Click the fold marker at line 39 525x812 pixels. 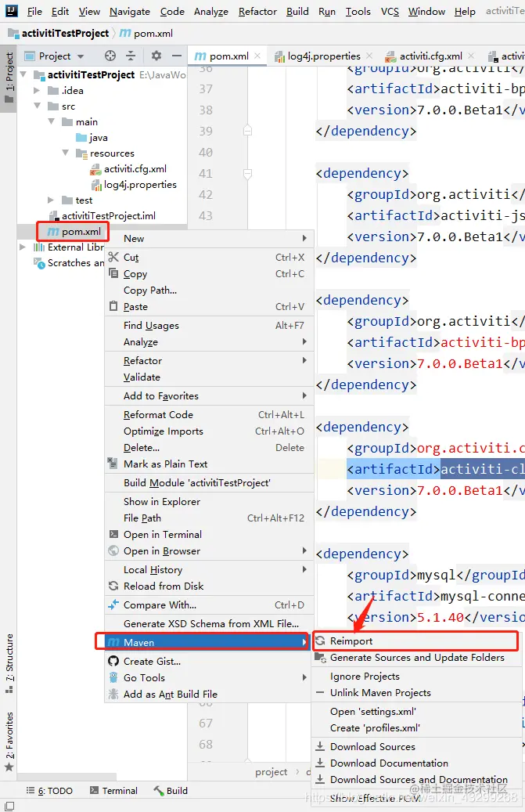248,131
